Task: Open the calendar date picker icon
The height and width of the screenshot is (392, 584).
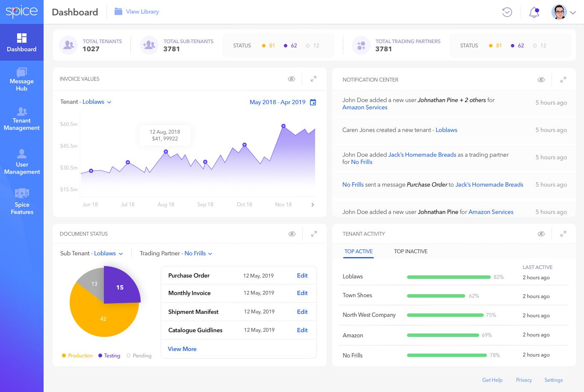Action: [313, 102]
